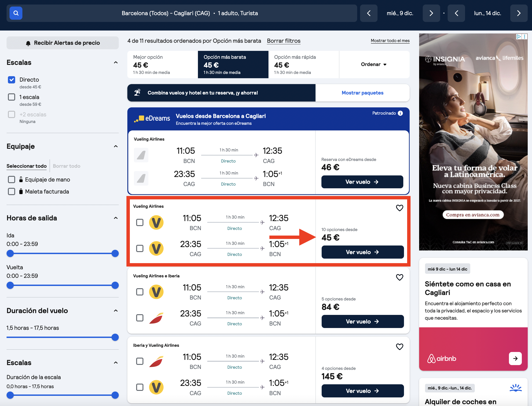
Task: Favorite the 84 € Vueling and Iberia flight
Action: (x=399, y=277)
